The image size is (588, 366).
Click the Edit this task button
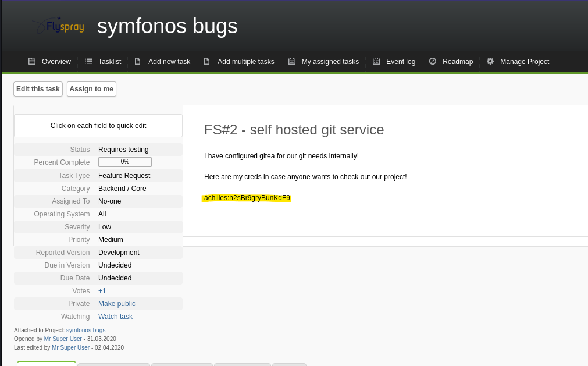(x=38, y=89)
